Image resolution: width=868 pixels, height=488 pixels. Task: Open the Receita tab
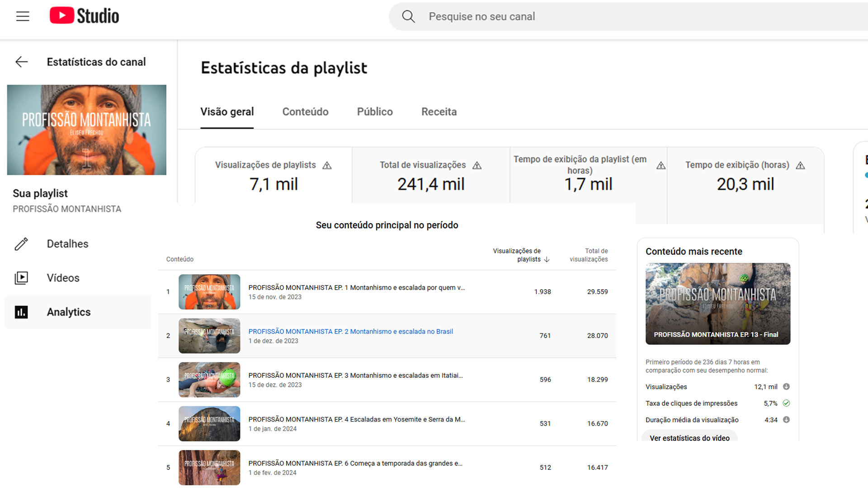pyautogui.click(x=439, y=112)
